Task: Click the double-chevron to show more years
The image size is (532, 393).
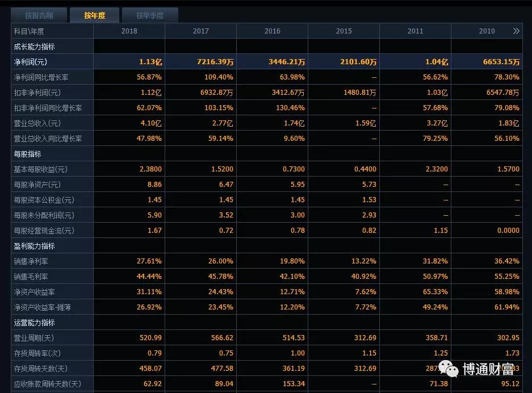Action: pos(516,31)
